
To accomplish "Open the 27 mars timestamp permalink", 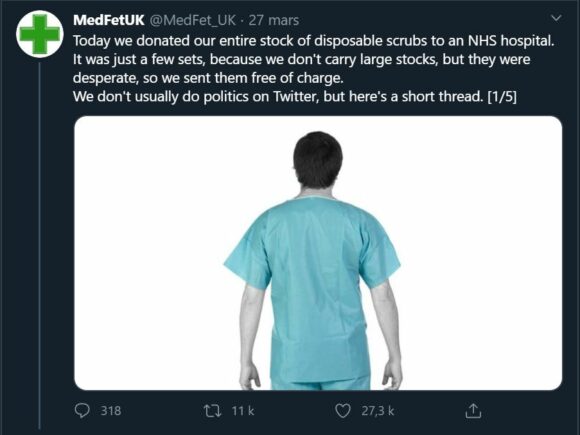I will [x=274, y=20].
